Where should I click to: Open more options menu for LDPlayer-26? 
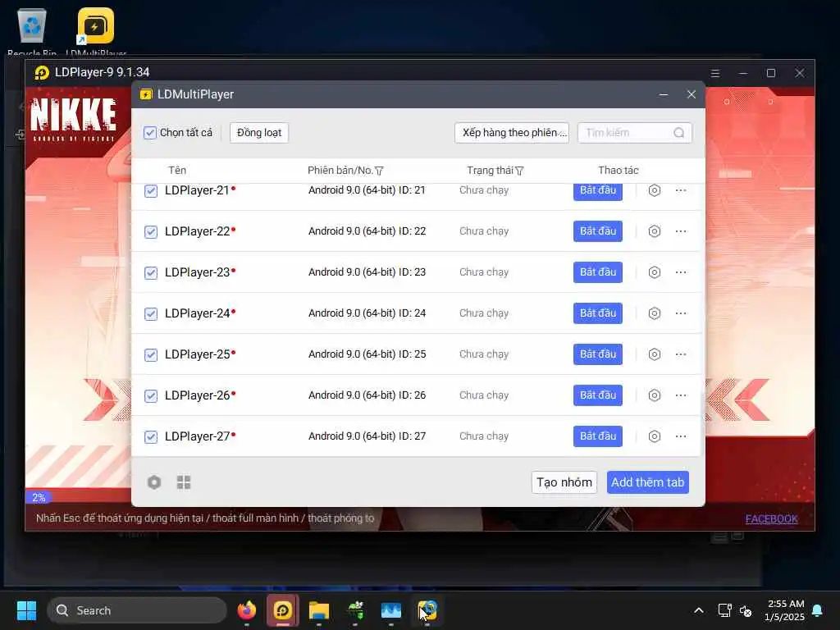pyautogui.click(x=681, y=395)
